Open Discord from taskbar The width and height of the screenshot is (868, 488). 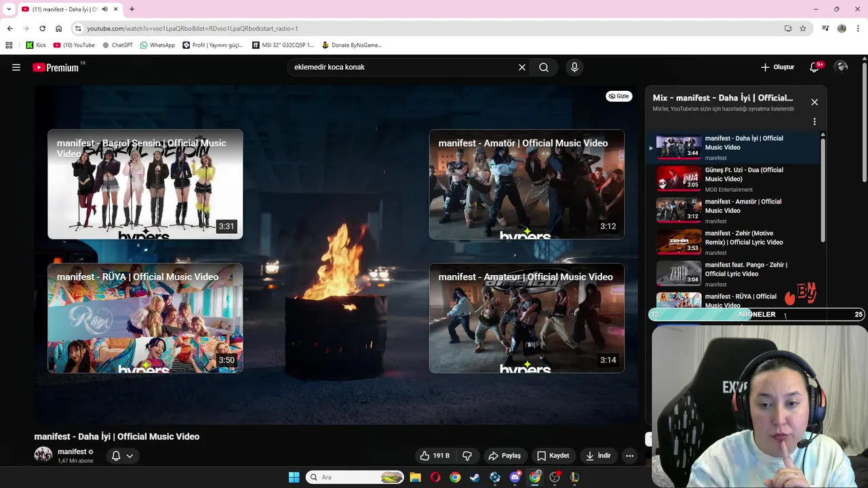(x=515, y=477)
